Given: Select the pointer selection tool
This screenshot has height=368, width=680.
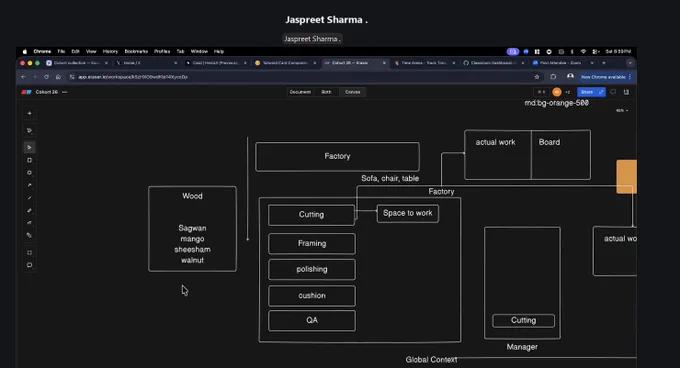Looking at the screenshot, I should click(29, 147).
